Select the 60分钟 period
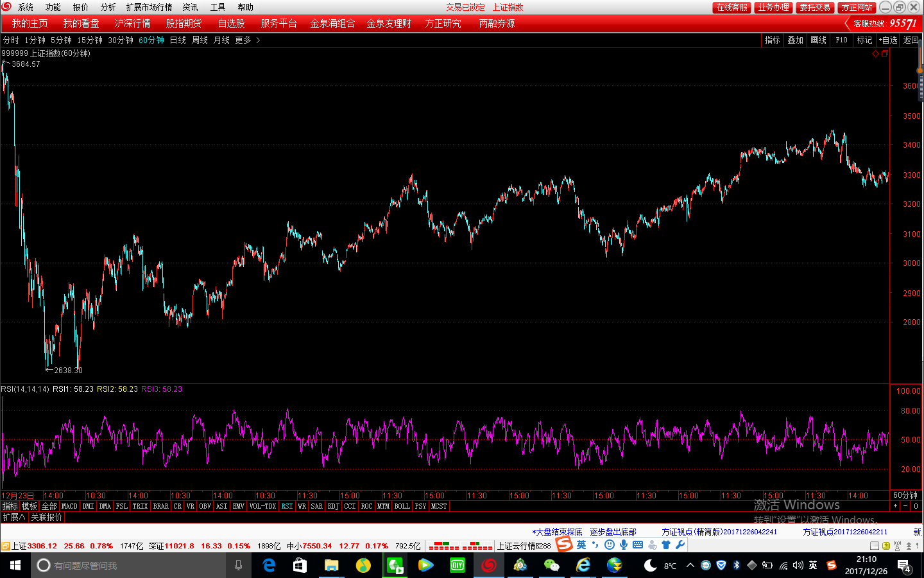Viewport: 924px width, 578px height. pyautogui.click(x=151, y=40)
